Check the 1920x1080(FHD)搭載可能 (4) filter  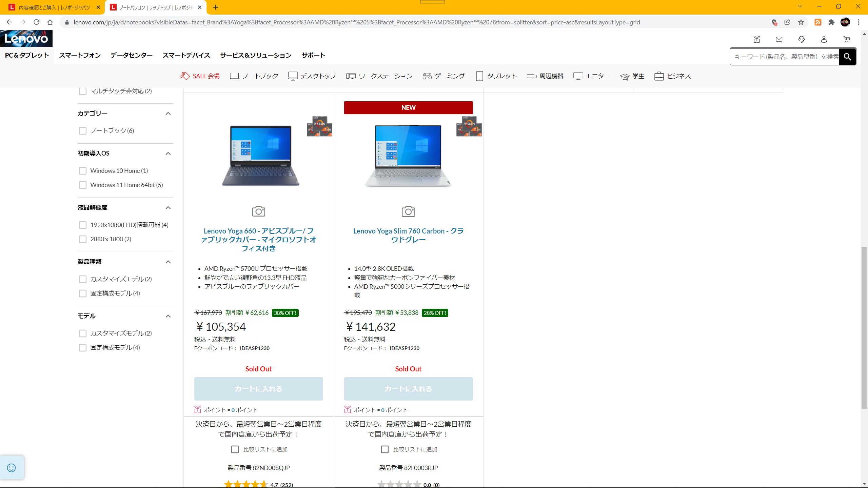83,225
